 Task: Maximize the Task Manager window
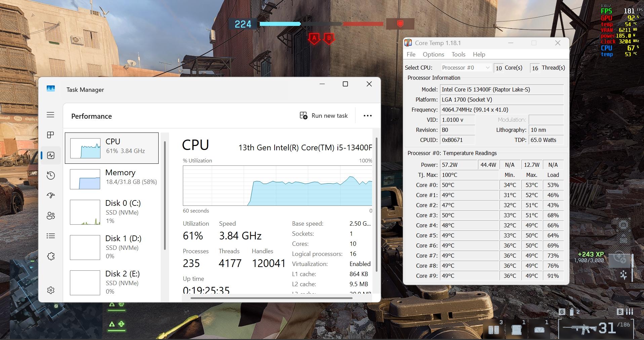click(x=345, y=84)
